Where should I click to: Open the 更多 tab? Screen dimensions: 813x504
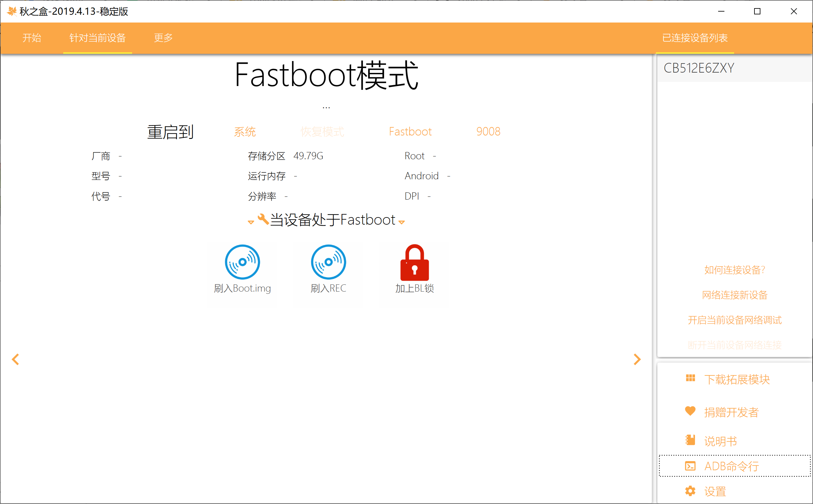(x=163, y=38)
